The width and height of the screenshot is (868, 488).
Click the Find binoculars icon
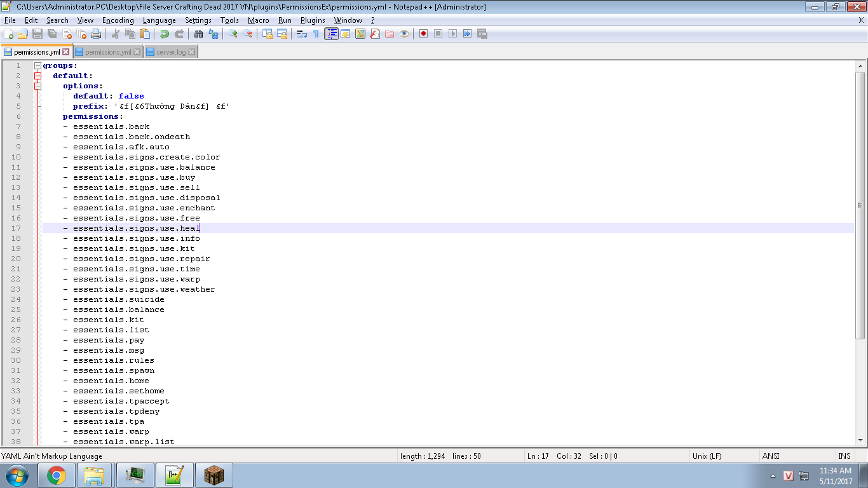point(198,34)
